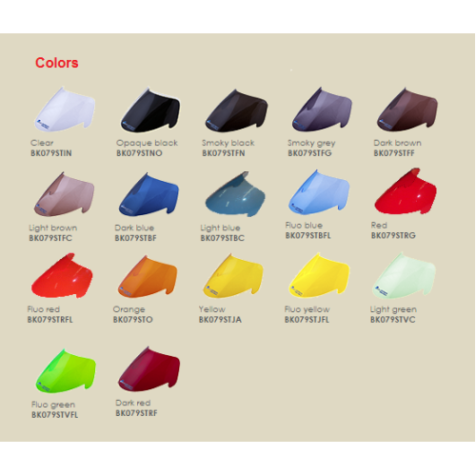Image resolution: width=476 pixels, height=476 pixels.
Task: Click the Clear label
Action: 42,143
